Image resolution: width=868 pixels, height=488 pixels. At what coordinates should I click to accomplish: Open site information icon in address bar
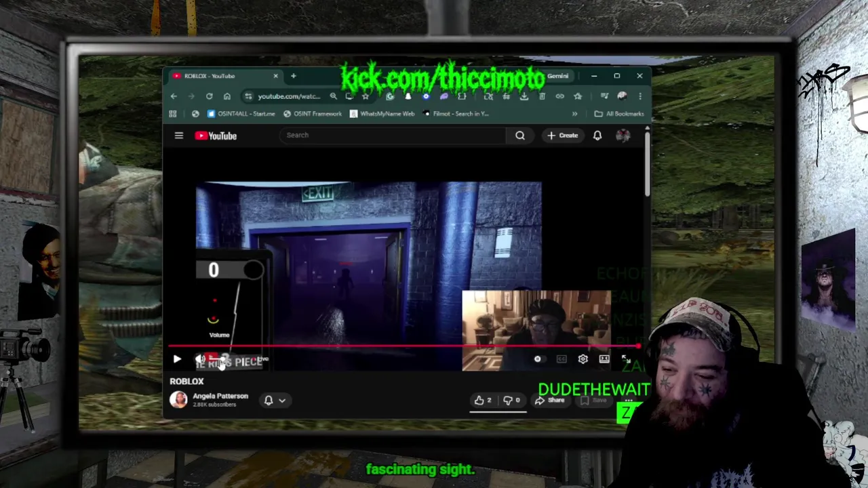[248, 96]
